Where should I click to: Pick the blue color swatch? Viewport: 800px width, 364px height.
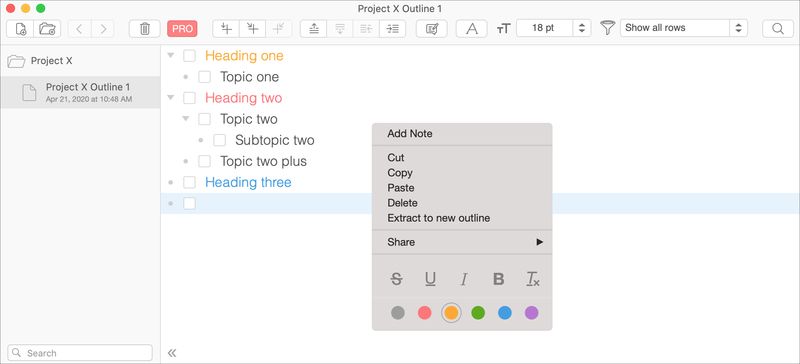pos(505,312)
